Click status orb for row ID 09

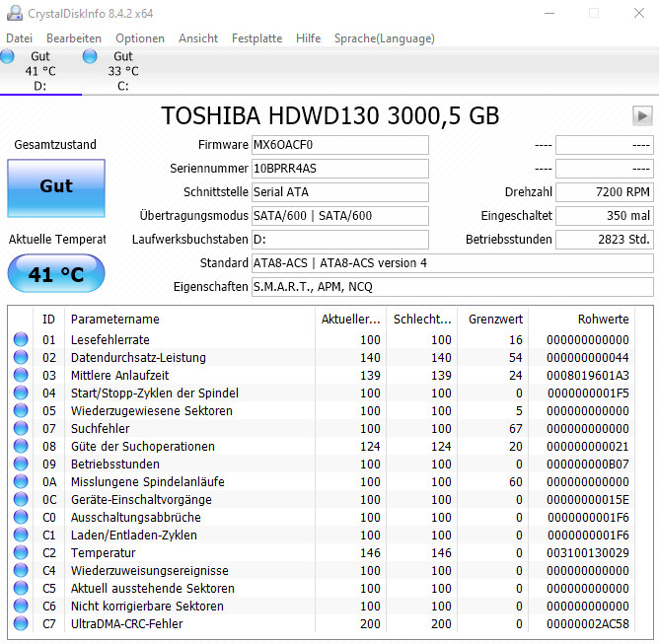21,464
